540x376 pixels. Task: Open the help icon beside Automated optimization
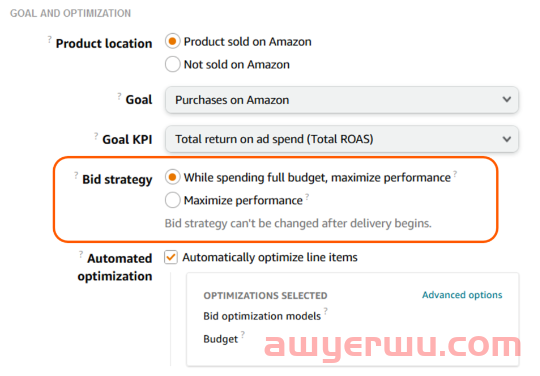click(x=81, y=254)
